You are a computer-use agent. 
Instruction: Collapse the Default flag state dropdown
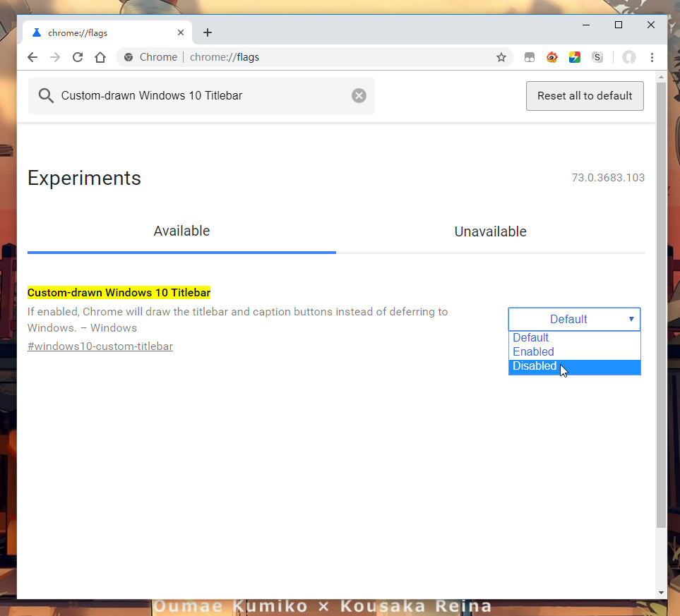(574, 319)
